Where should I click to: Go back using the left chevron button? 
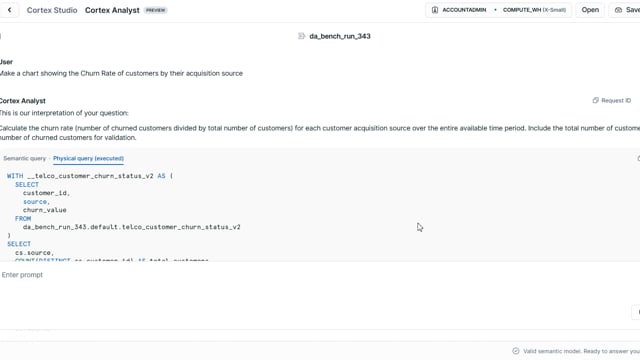(x=9, y=10)
